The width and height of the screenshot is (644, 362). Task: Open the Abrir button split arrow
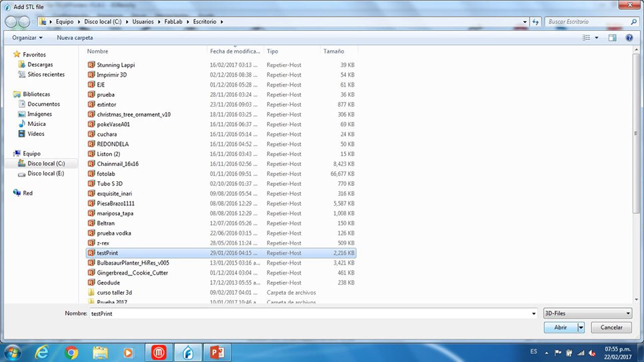coord(581,327)
